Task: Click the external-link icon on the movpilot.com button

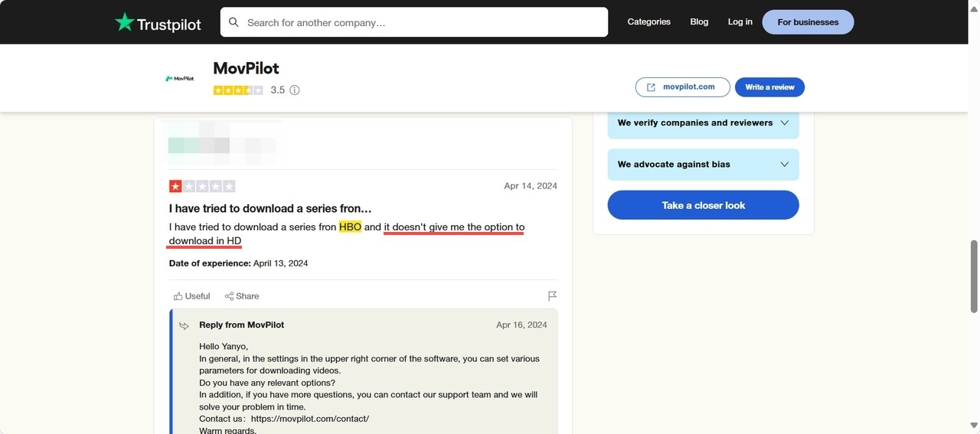Action: pos(651,87)
